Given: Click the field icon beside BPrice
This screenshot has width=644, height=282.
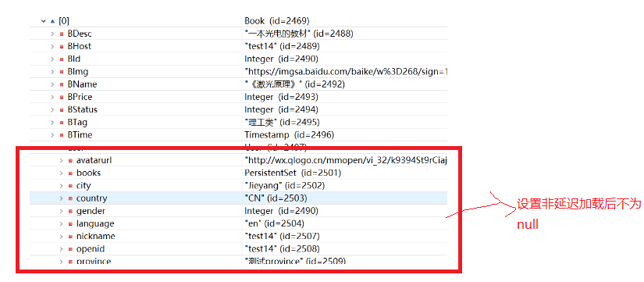Looking at the screenshot, I should [x=62, y=97].
